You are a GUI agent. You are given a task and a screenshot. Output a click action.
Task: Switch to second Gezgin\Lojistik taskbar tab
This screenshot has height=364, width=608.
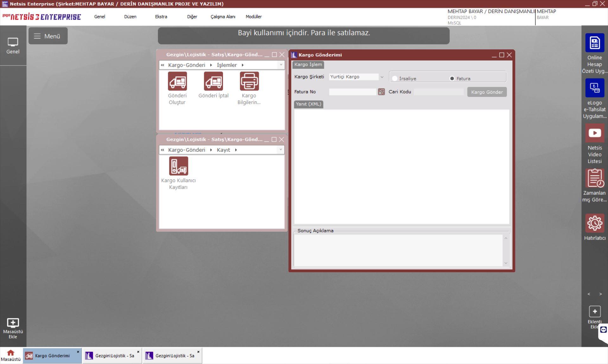coord(172,356)
